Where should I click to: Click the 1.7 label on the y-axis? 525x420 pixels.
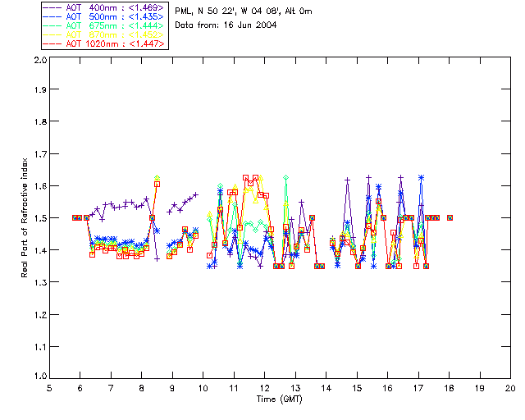[40, 154]
